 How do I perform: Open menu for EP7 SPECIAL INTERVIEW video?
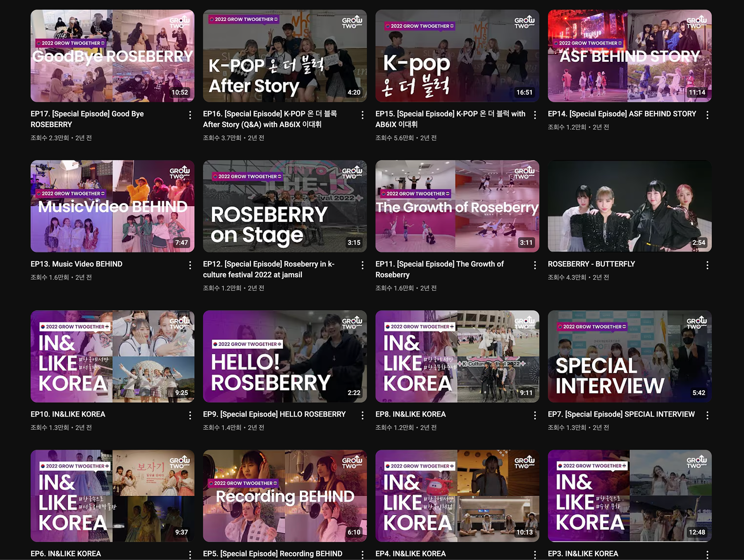(x=707, y=415)
